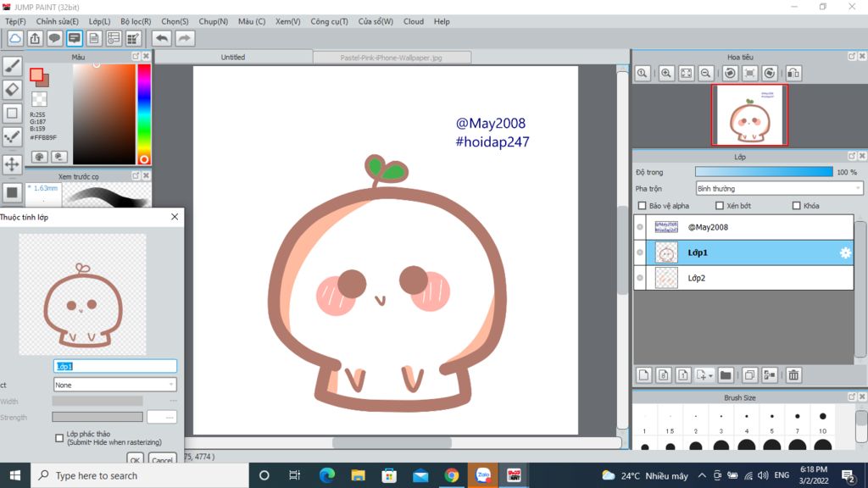
Task: Click the cloud icon in the top toolbar
Action: (15, 38)
